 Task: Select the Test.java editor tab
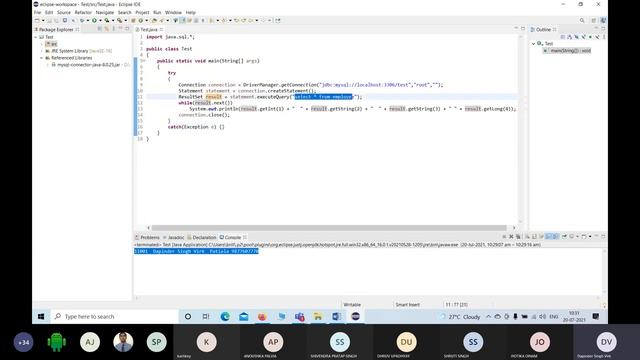pyautogui.click(x=149, y=29)
